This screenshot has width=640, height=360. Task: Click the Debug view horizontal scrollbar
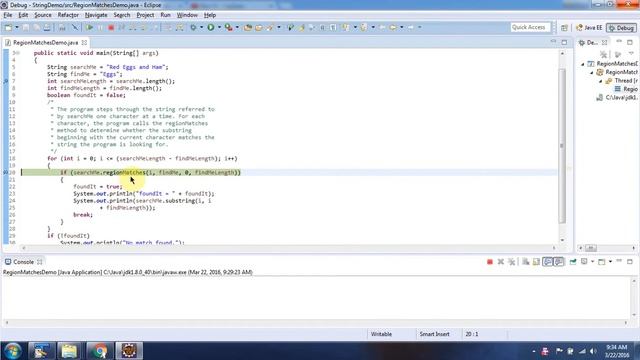(x=607, y=248)
